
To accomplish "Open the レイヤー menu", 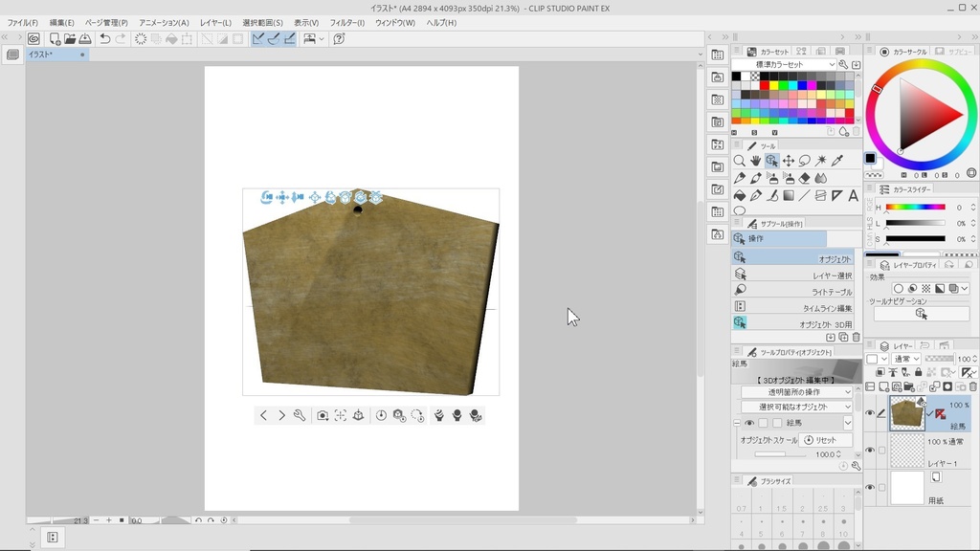I will (x=215, y=22).
